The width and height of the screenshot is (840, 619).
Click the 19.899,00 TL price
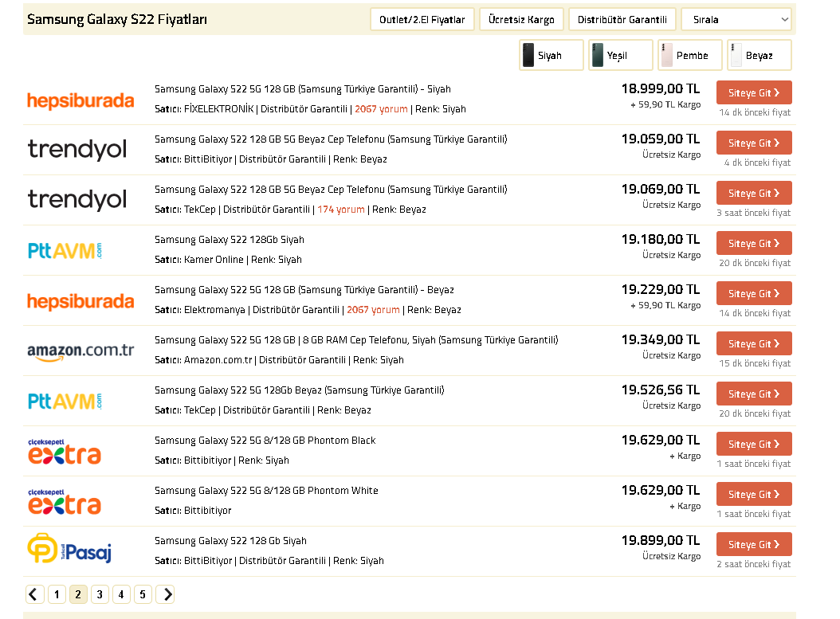coord(661,540)
